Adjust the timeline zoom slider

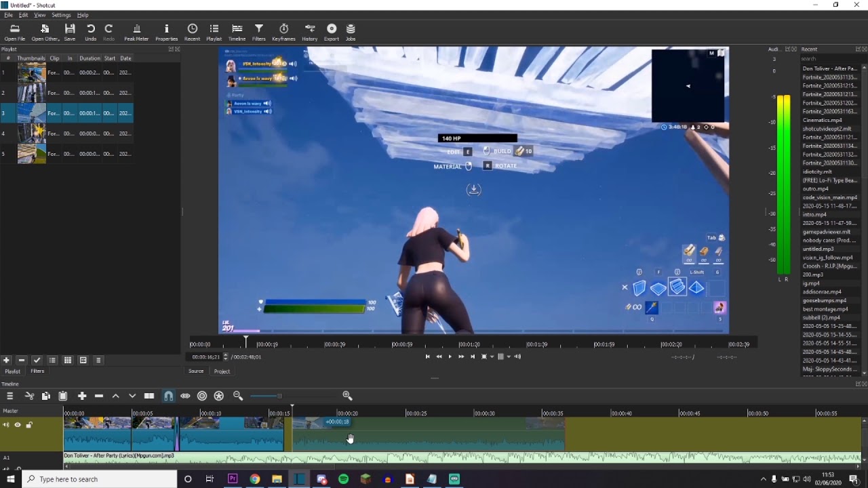point(279,396)
